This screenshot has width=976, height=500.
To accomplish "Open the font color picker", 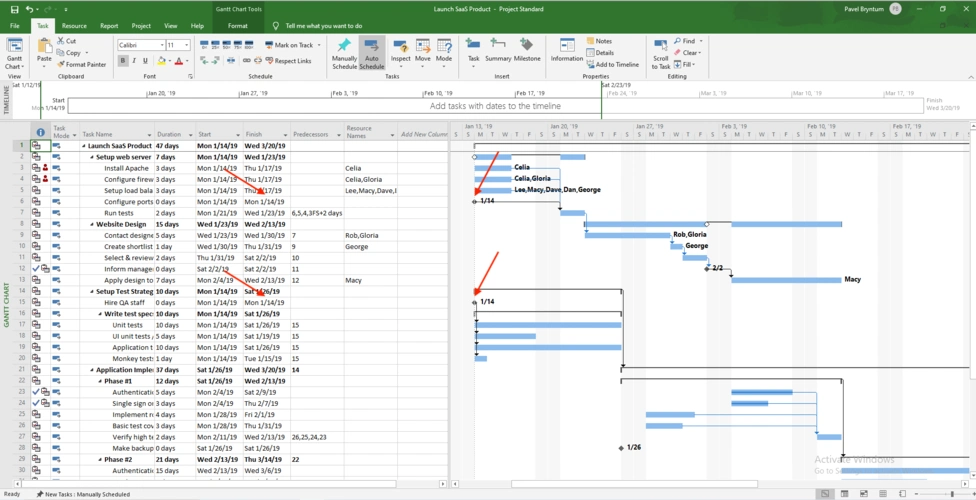I will point(179,60).
